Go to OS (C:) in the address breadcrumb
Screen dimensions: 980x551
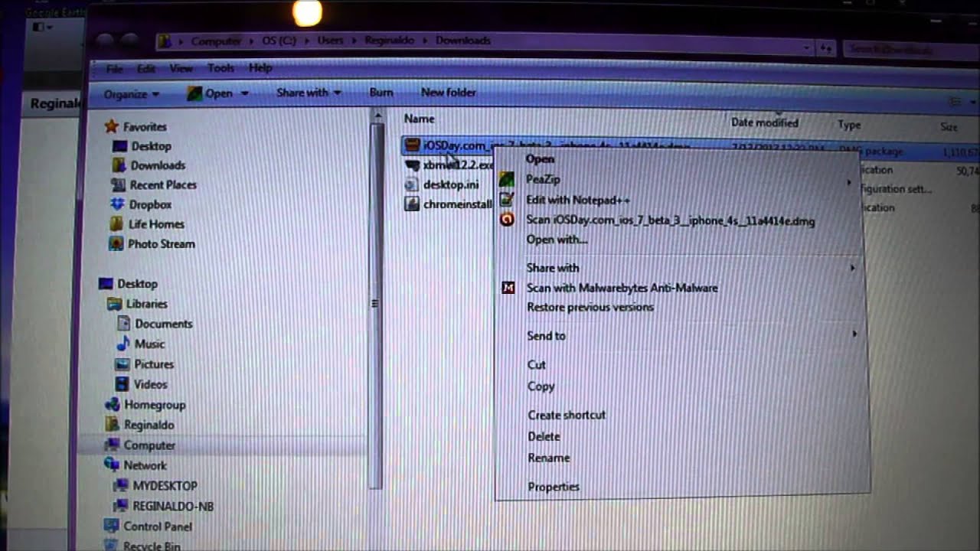click(278, 41)
